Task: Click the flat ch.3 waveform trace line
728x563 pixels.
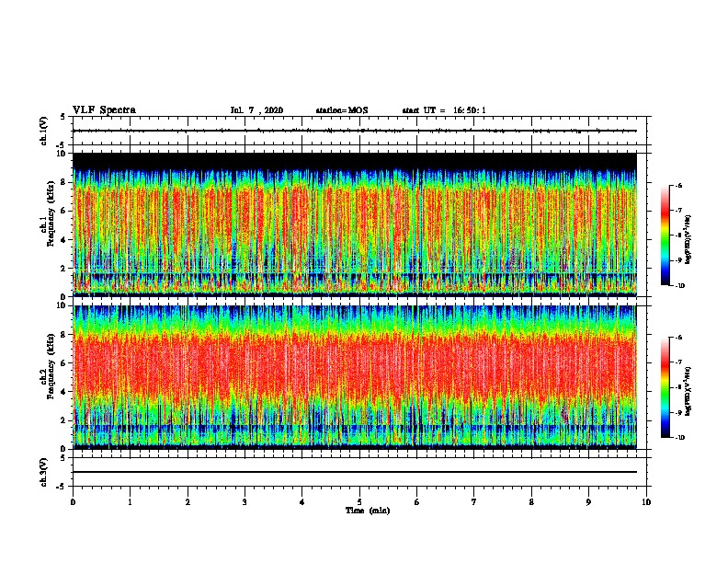Action: point(355,472)
